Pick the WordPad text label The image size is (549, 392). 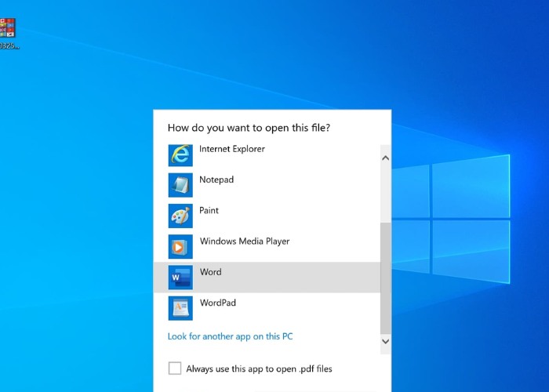pos(217,303)
